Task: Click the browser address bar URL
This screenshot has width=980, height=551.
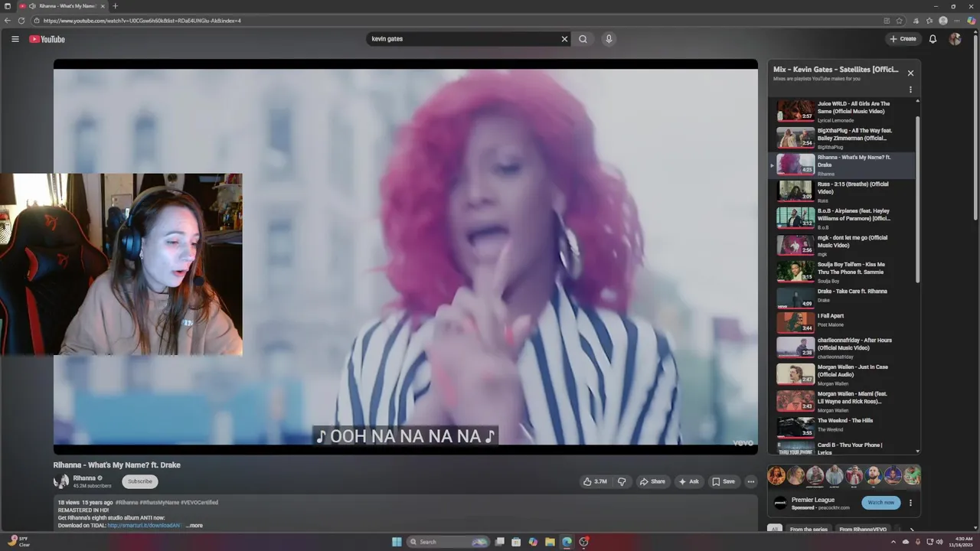Action: tap(142, 21)
